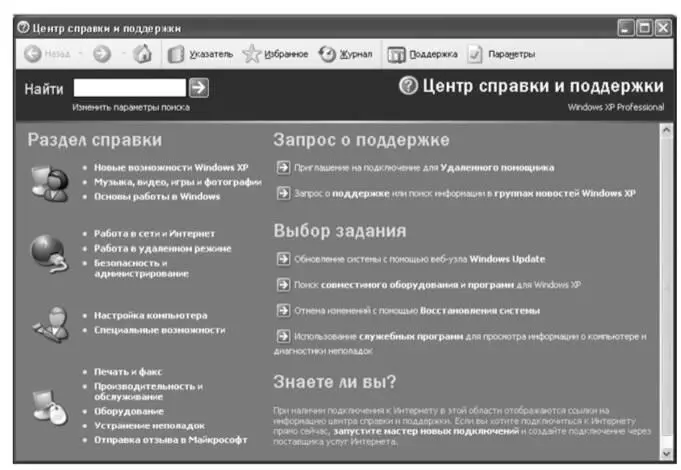Image resolution: width=681 pixels, height=470 pixels.
Task: Click the scrollbar up arrow
Action: pos(666,130)
